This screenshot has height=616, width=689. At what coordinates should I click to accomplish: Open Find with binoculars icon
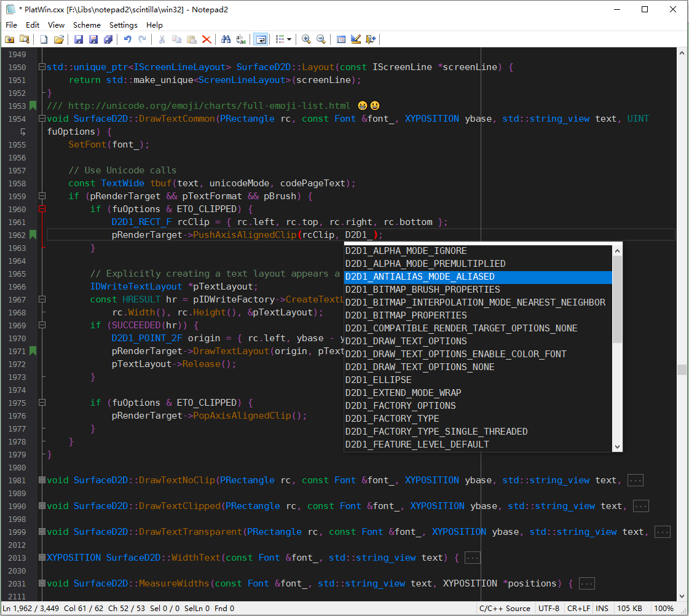tap(226, 39)
